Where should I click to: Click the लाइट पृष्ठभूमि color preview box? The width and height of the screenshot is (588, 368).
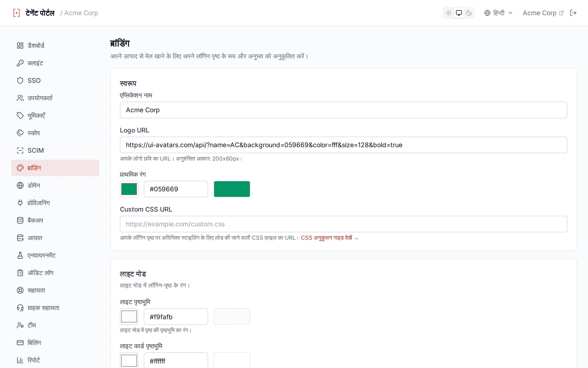232,317
